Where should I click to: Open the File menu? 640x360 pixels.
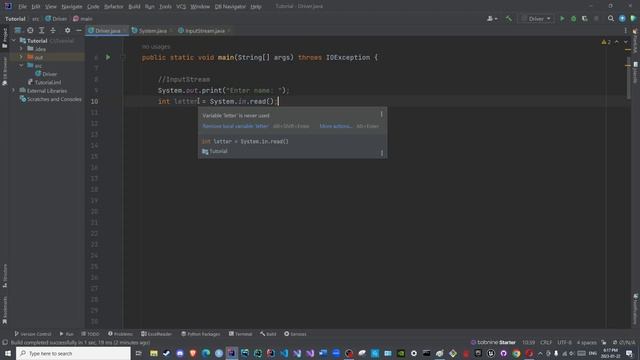[x=22, y=7]
